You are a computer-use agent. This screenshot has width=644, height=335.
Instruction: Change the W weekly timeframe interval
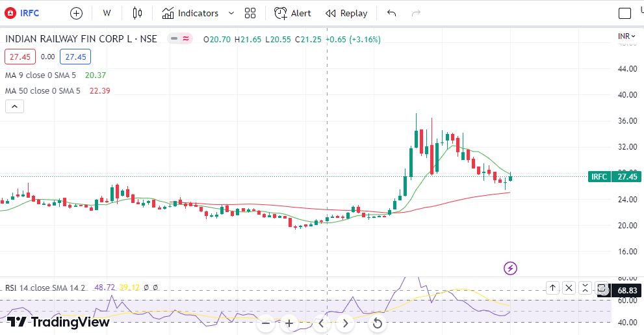(x=107, y=13)
